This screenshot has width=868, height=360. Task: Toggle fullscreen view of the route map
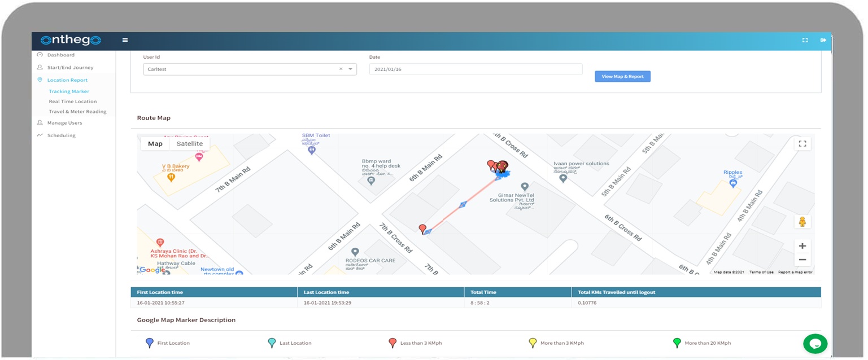(802, 144)
